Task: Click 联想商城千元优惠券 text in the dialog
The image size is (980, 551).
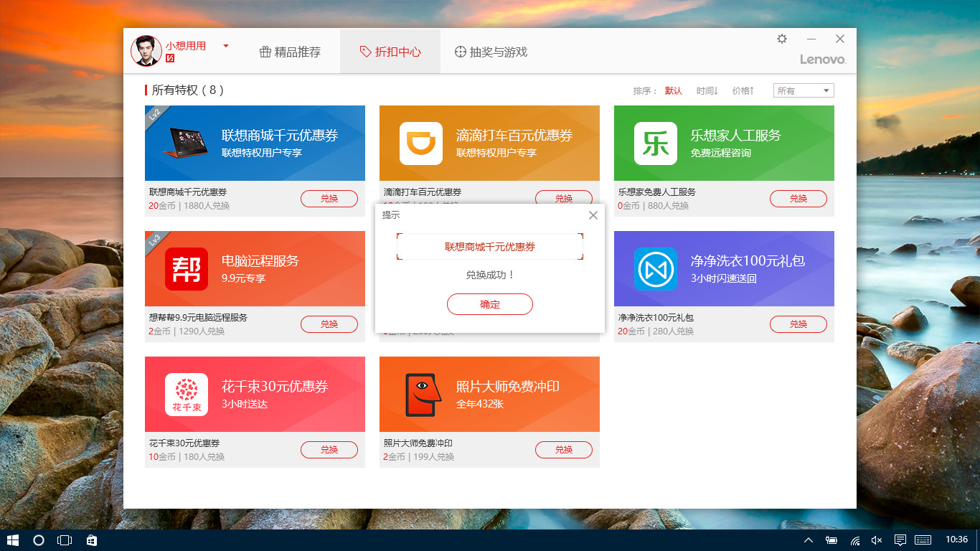Action: coord(490,247)
